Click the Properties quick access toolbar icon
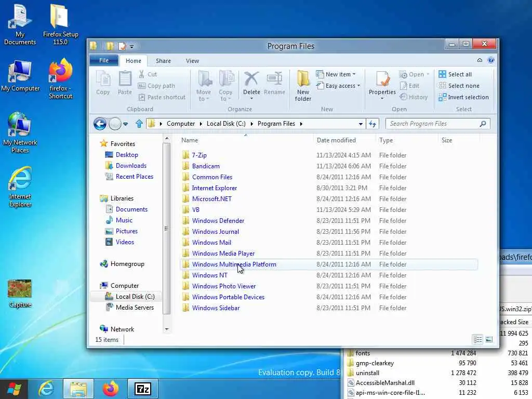 tap(122, 46)
